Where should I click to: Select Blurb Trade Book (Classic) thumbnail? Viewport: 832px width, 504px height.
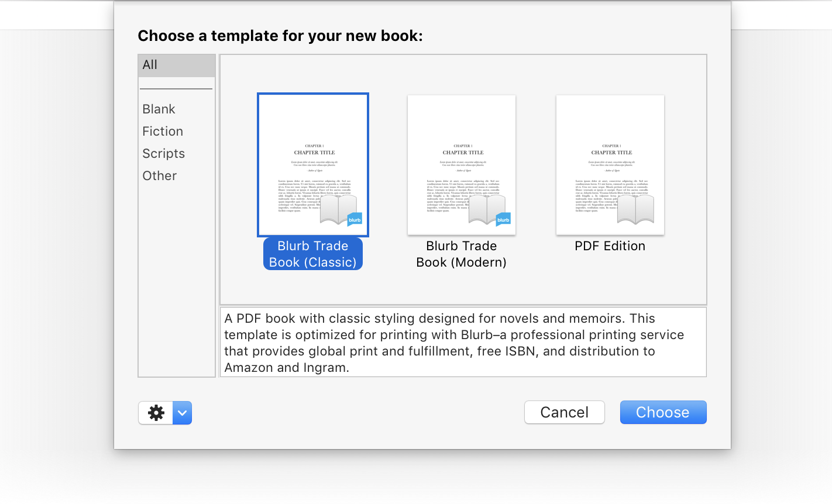[313, 165]
